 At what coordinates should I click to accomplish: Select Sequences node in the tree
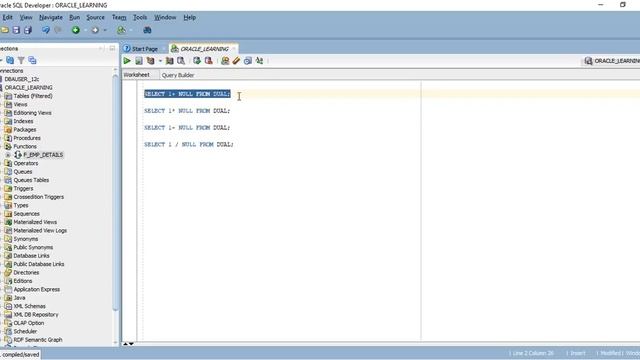[27, 213]
